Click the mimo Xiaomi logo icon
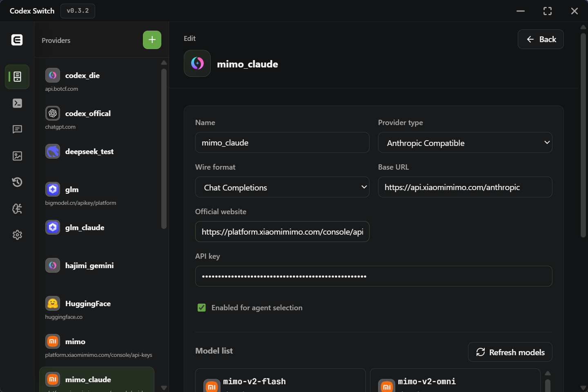This screenshot has height=392, width=588. pyautogui.click(x=53, y=341)
